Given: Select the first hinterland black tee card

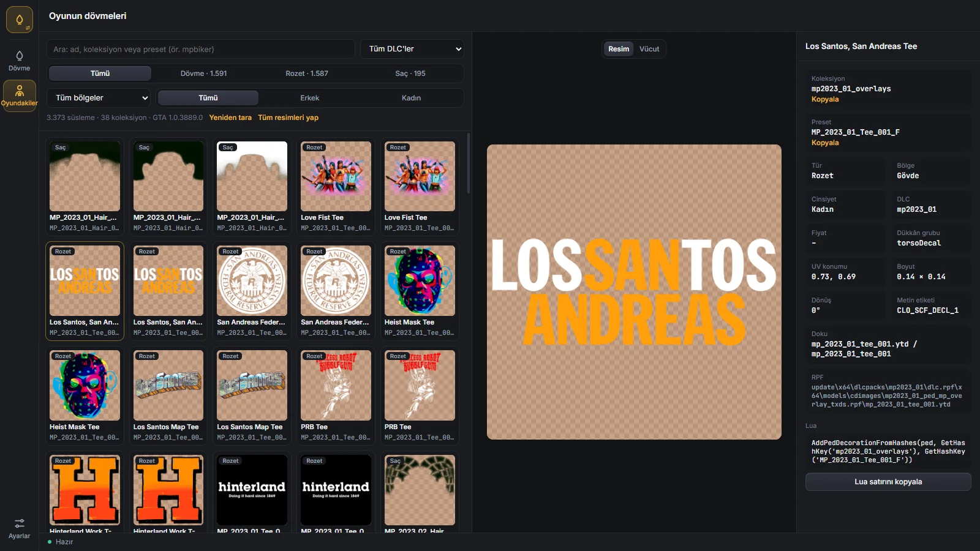Looking at the screenshot, I should (252, 492).
